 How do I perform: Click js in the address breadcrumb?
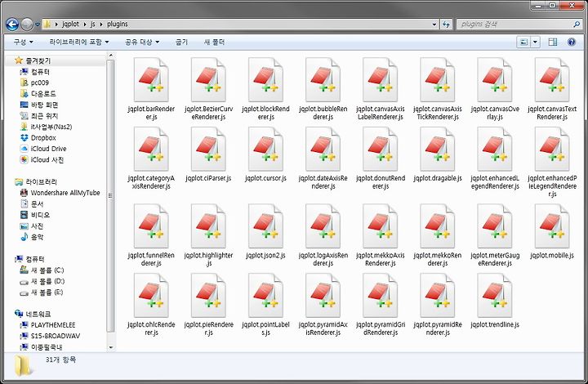[92, 24]
